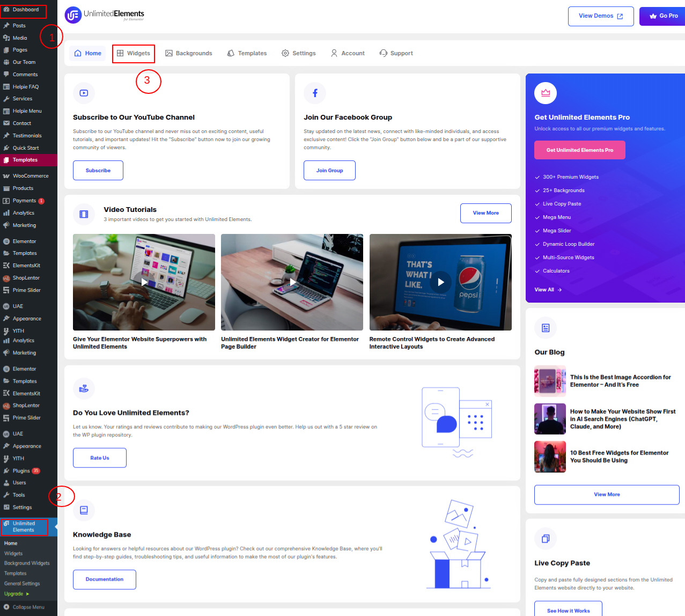Screen dimensions: 685x616
Task: Click the green Upgrade link in sidebar
Action: [x=17, y=594]
